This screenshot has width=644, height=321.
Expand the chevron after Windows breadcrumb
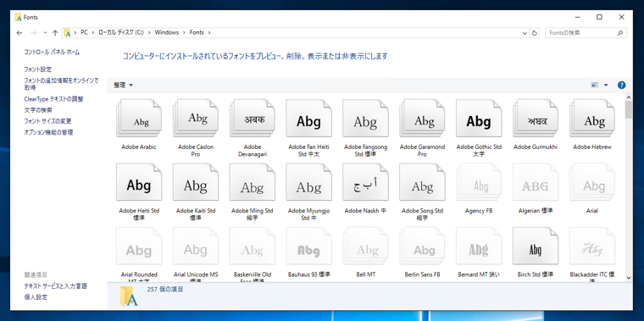pyautogui.click(x=185, y=32)
